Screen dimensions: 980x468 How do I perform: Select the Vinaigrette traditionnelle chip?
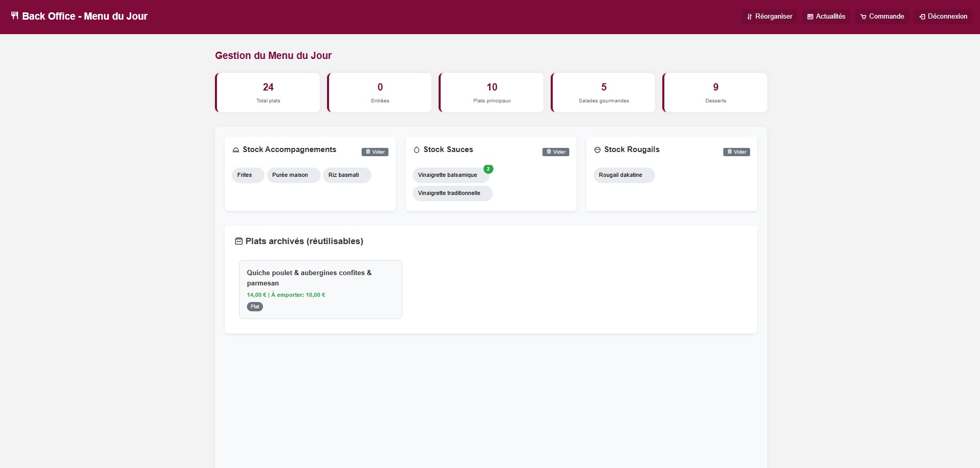tap(452, 193)
